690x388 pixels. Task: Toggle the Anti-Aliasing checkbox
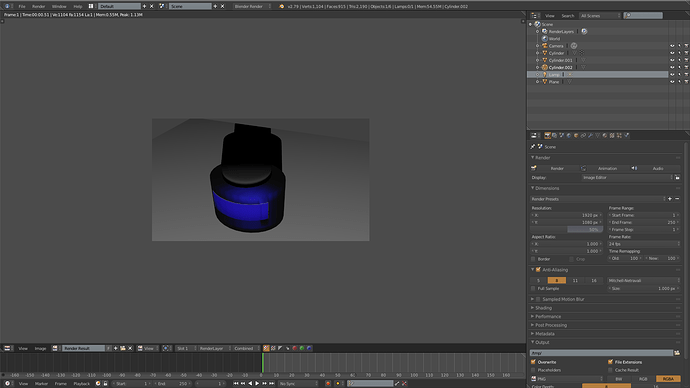pyautogui.click(x=538, y=270)
